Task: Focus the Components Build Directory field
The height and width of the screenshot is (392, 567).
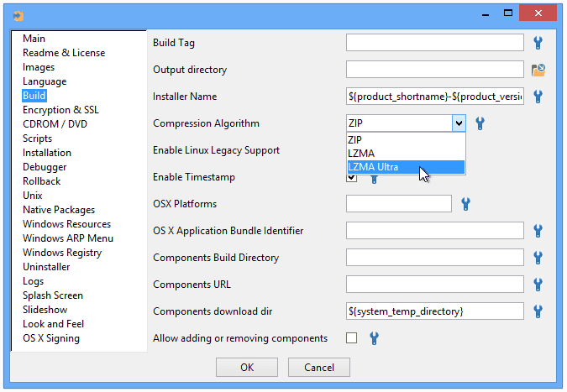Action: pyautogui.click(x=435, y=258)
